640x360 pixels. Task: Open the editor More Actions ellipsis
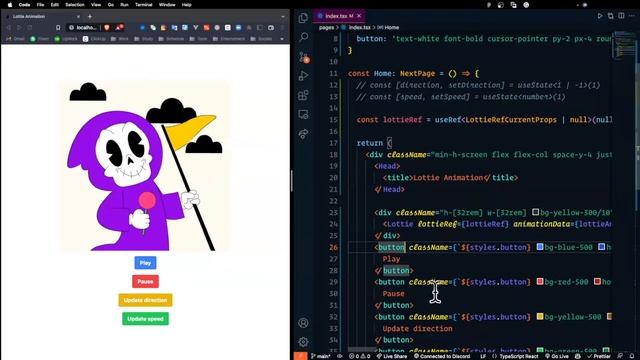pyautogui.click(x=631, y=16)
